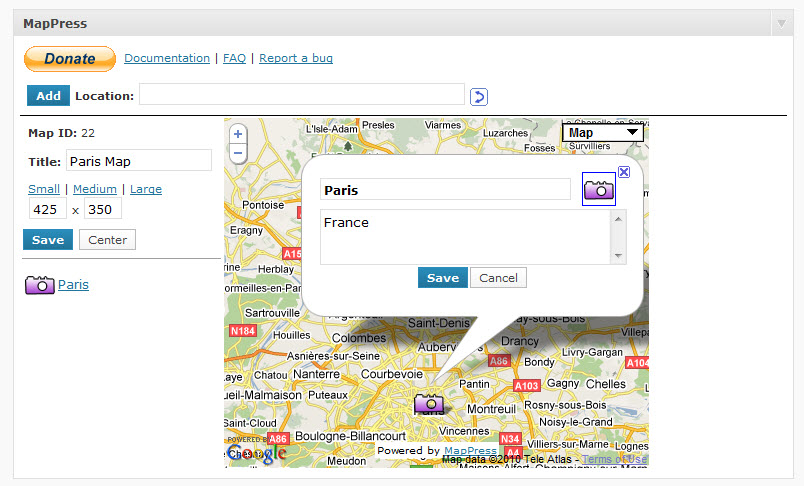Click the Google logo on the map

[256, 453]
